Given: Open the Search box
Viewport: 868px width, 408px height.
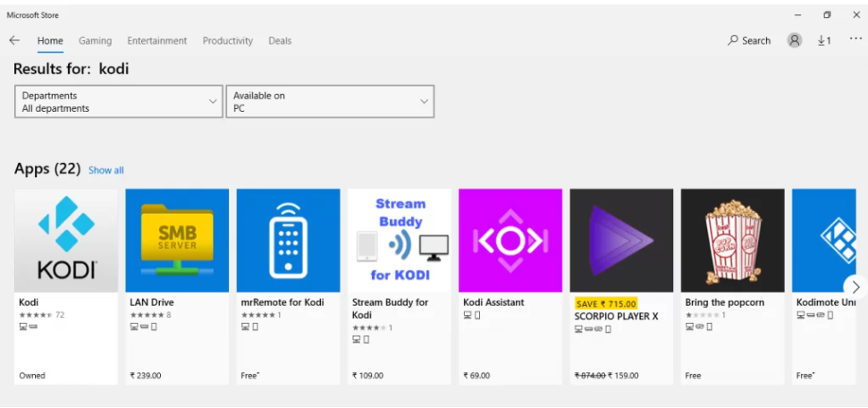Looking at the screenshot, I should [x=749, y=40].
